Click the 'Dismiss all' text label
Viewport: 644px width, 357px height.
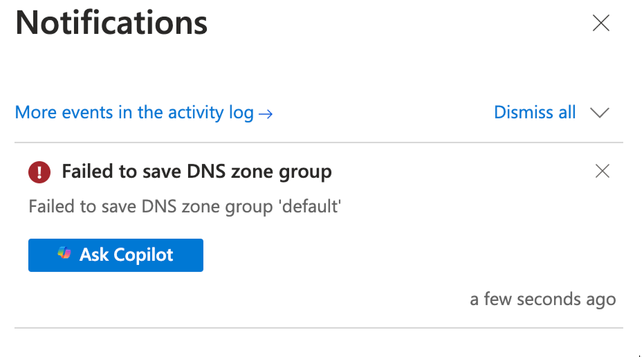(535, 112)
